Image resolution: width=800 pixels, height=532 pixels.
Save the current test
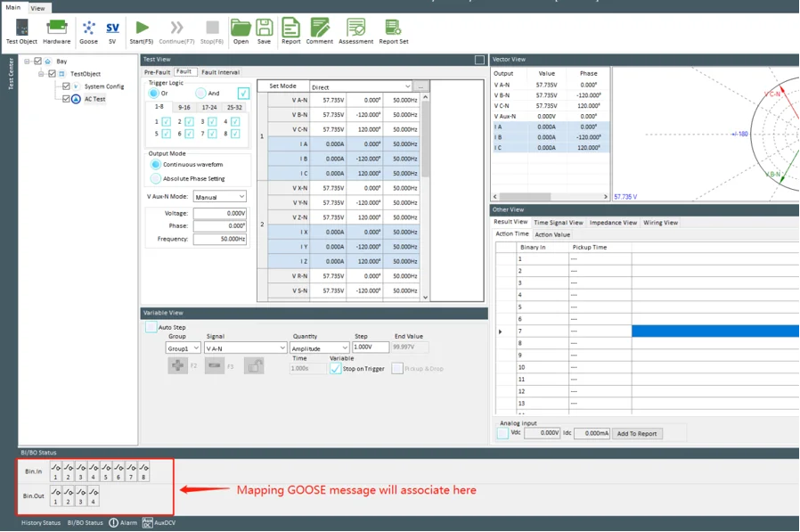pos(264,32)
